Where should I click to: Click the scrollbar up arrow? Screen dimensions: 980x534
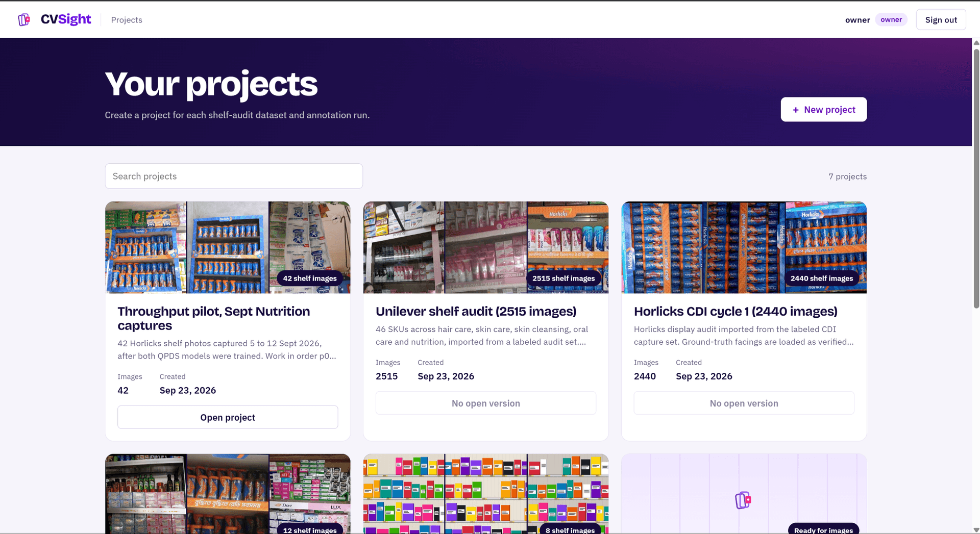[x=976, y=43]
